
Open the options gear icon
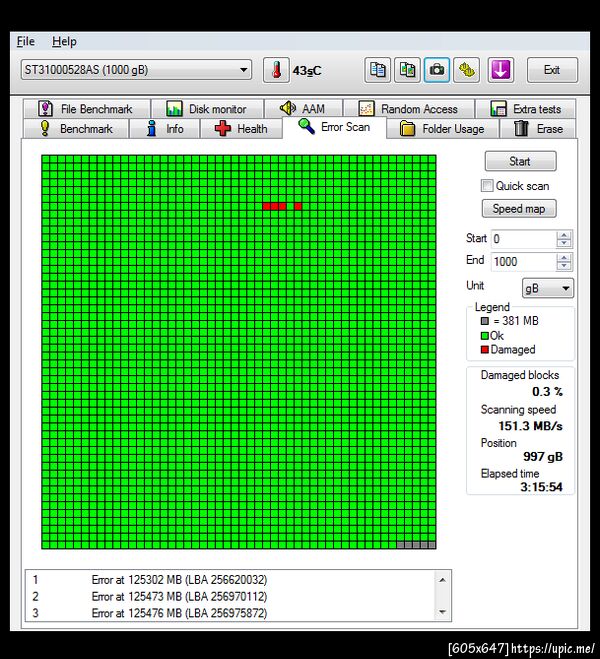(466, 70)
